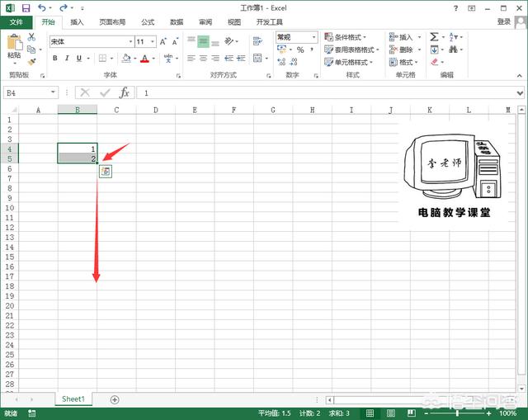Add a new sheet with plus icon
Screen dimensions: 528x420
click(115, 399)
